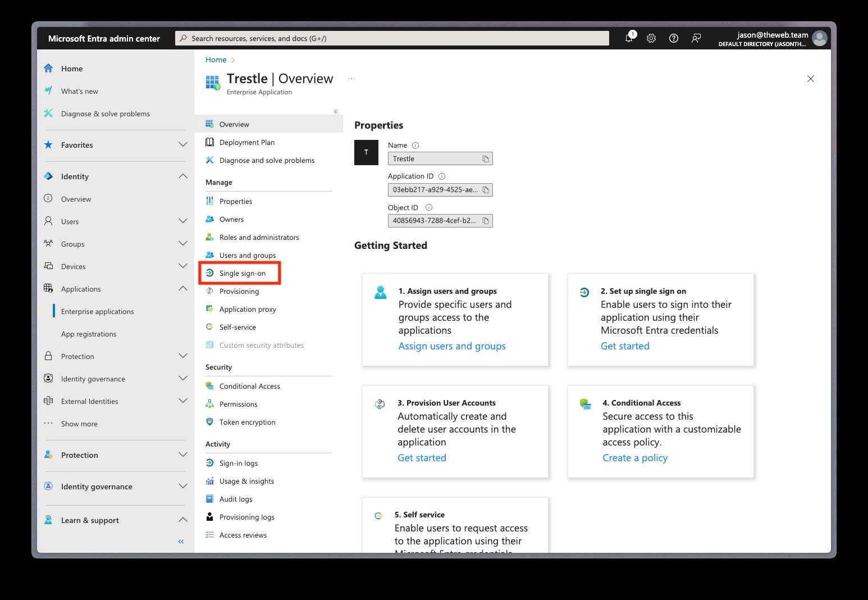Open Enterprise applications in sidebar

pos(98,311)
